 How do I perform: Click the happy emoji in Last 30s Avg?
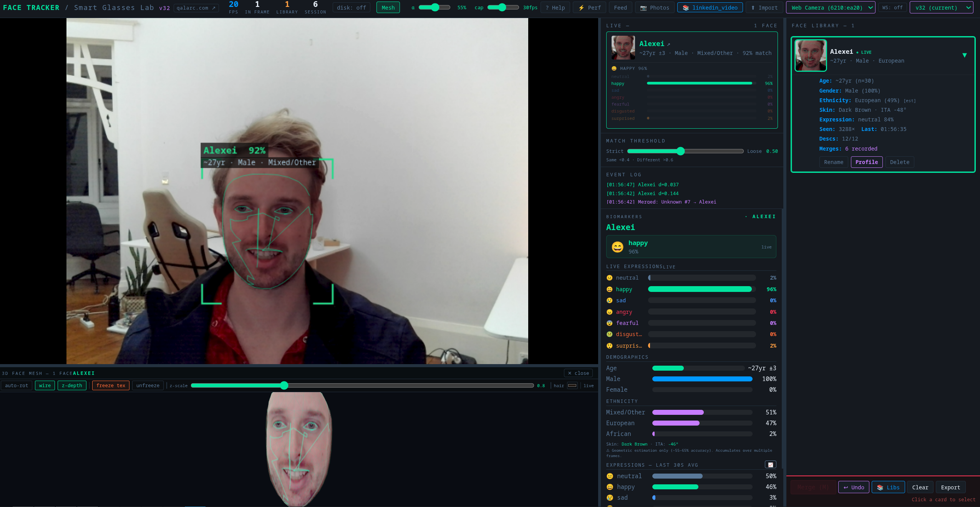(610, 487)
